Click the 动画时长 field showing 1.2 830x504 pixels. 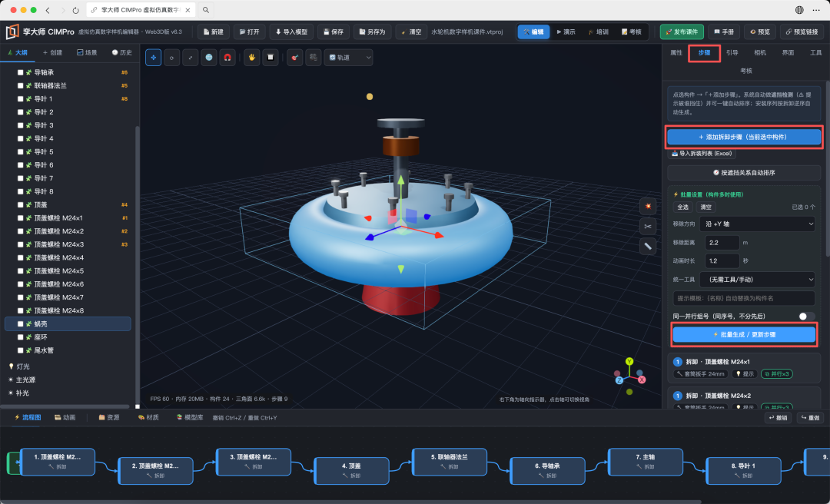(722, 261)
